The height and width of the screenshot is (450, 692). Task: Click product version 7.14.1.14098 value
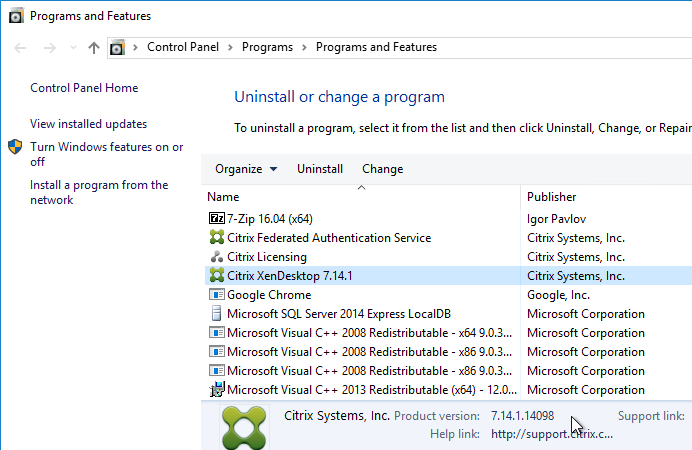523,416
